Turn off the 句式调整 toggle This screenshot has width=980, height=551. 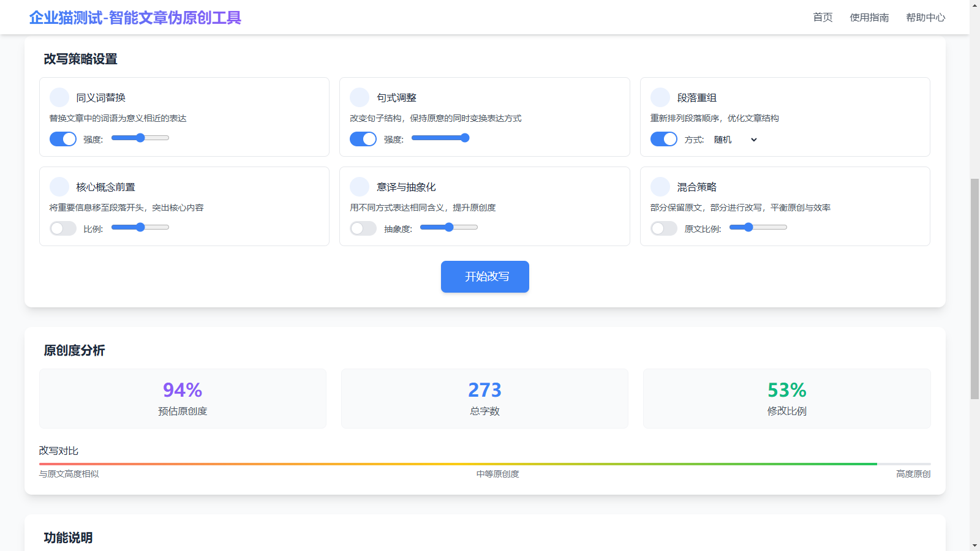tap(363, 139)
